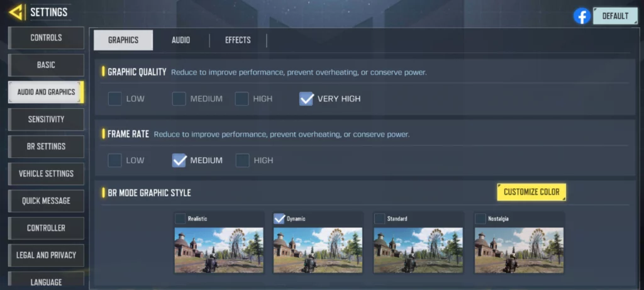This screenshot has height=290, width=644.
Task: Uncheck Very High graphic quality
Action: 306,99
